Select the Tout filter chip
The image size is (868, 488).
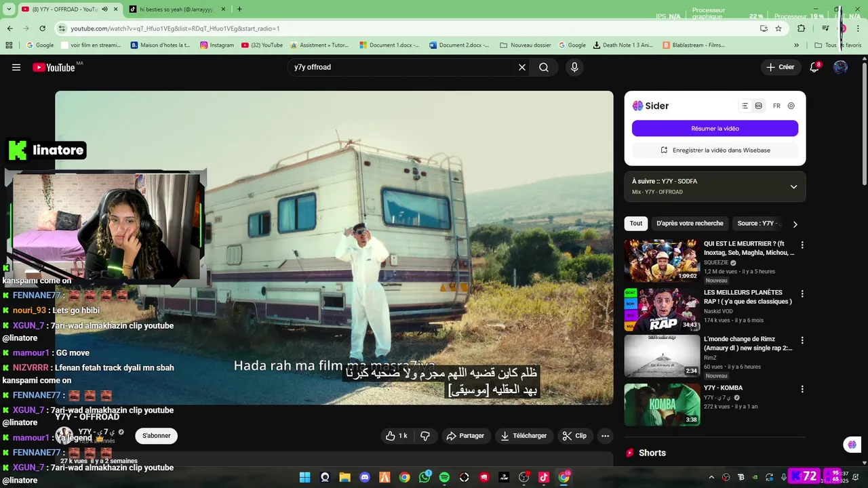pyautogui.click(x=636, y=224)
